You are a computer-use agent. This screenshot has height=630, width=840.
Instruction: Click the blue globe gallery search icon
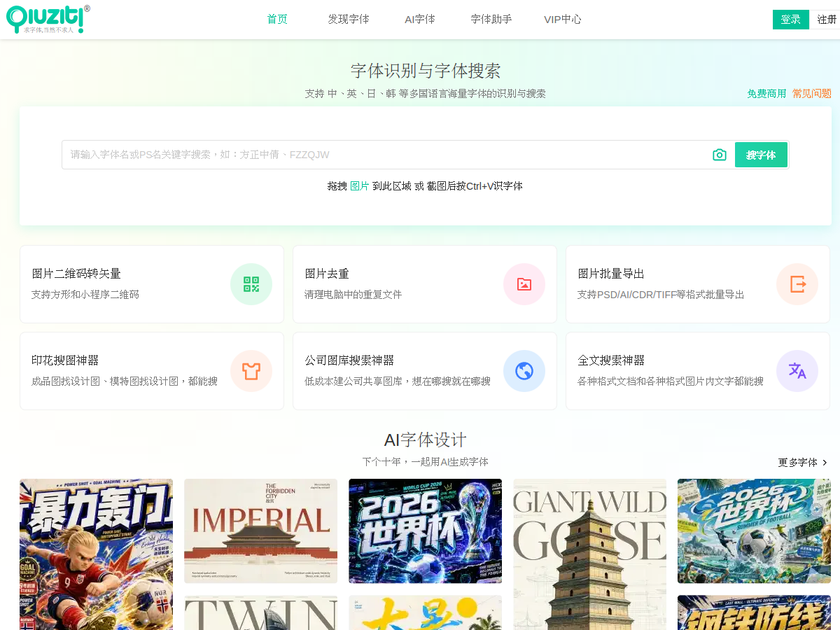coord(524,371)
